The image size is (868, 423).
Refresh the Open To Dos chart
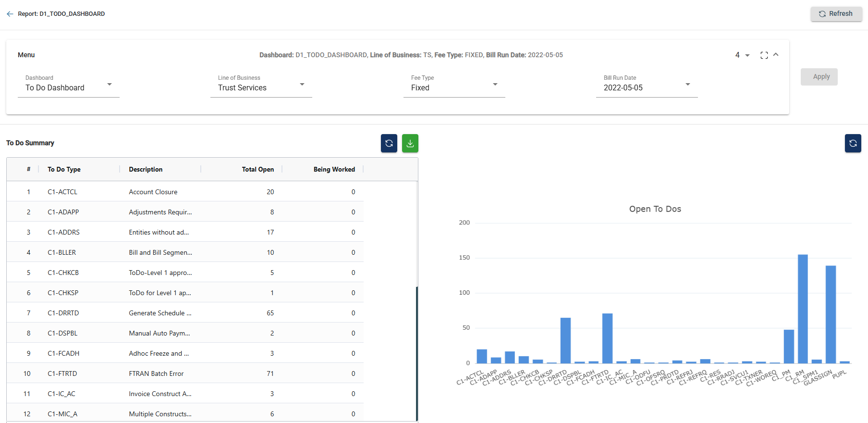(853, 143)
